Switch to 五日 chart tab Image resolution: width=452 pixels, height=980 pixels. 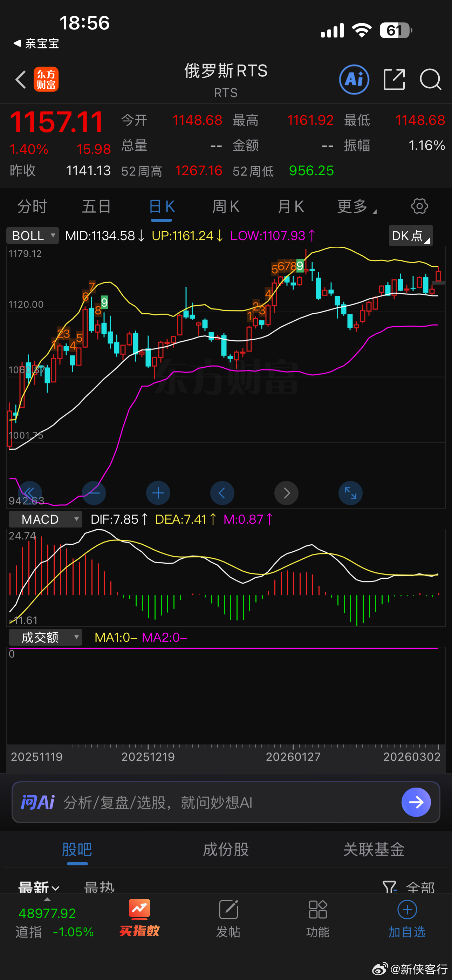coord(96,206)
